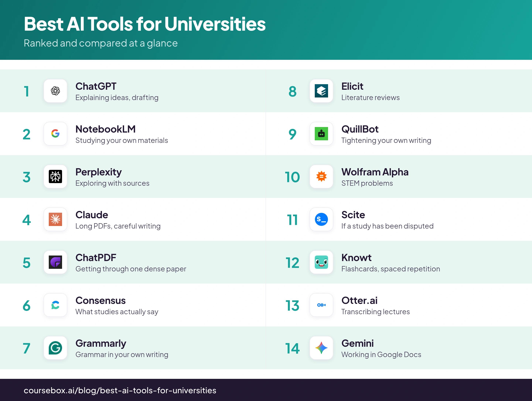532x401 pixels.
Task: Click 'Long PDFs, careful writing' description
Action: tap(118, 226)
